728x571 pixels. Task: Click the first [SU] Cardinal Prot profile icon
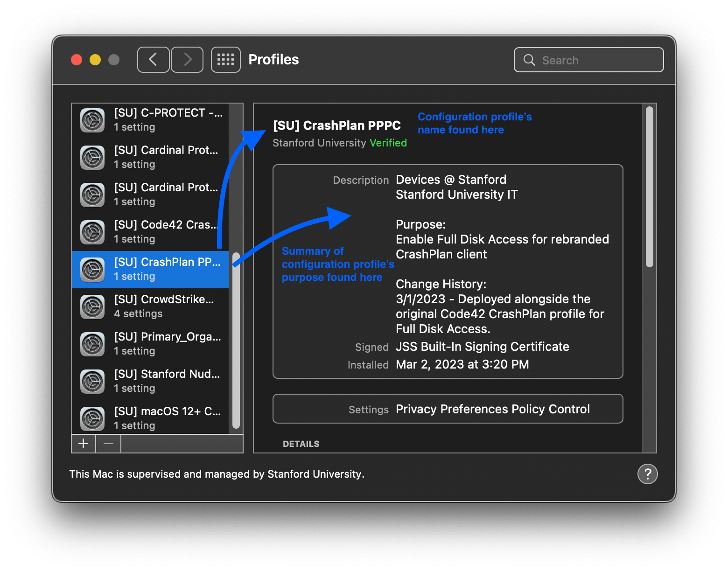92,158
